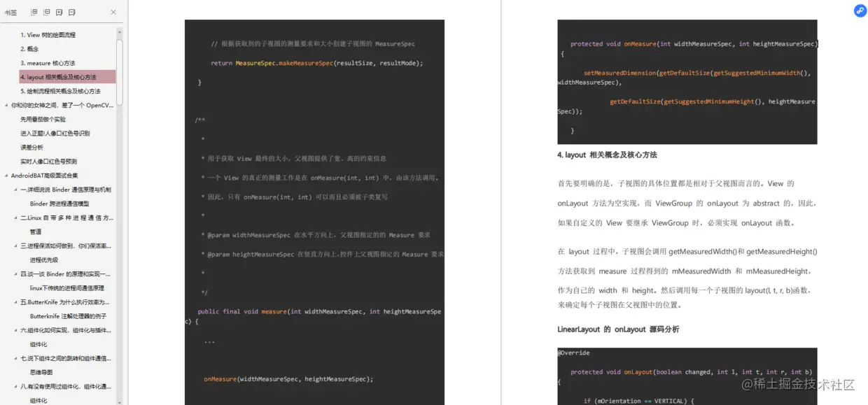Viewport: 868px width, 405px height.
Task: Click the collapse-all bookmarks icon
Action: point(47,13)
